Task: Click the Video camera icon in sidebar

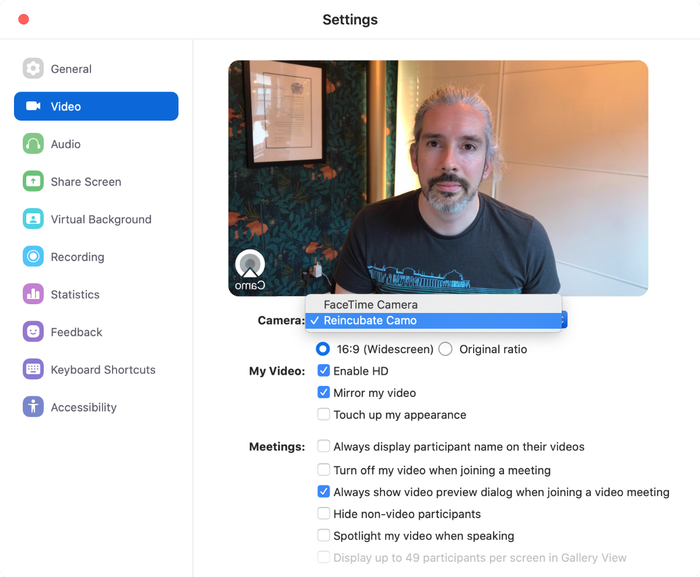Action: [33, 106]
